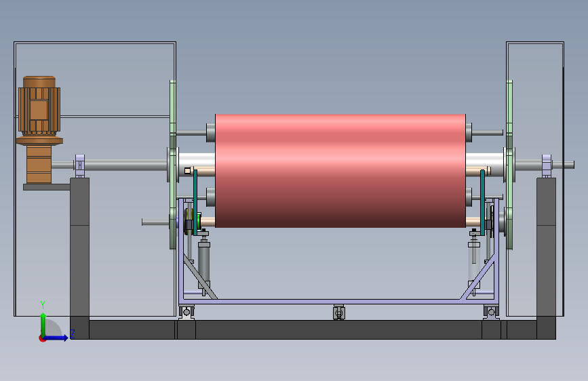Pick the gray motor mounting plate
This screenshot has height=381, width=588.
pos(47,186)
